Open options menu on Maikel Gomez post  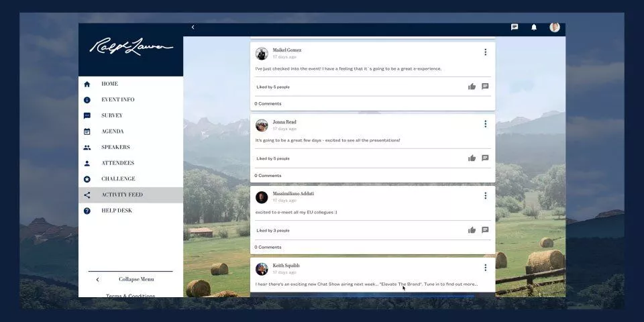(485, 52)
